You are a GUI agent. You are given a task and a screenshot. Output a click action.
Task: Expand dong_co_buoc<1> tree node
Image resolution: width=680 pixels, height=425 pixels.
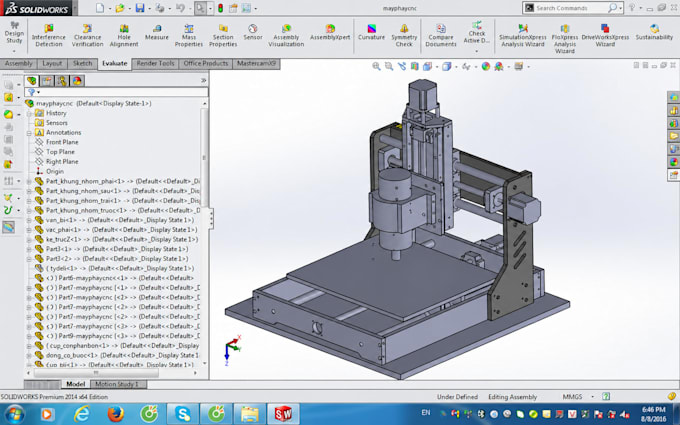pyautogui.click(x=29, y=355)
